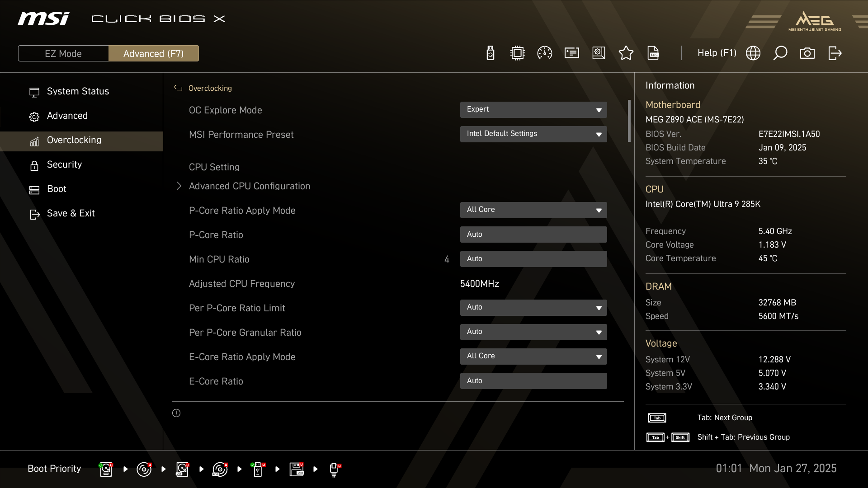Go to Save & Exit section
Image resolution: width=868 pixels, height=488 pixels.
(x=71, y=213)
